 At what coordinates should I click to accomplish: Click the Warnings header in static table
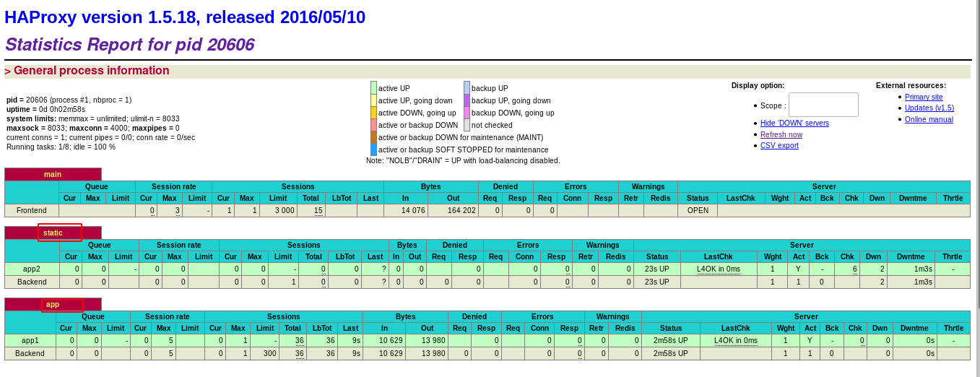[x=603, y=245]
